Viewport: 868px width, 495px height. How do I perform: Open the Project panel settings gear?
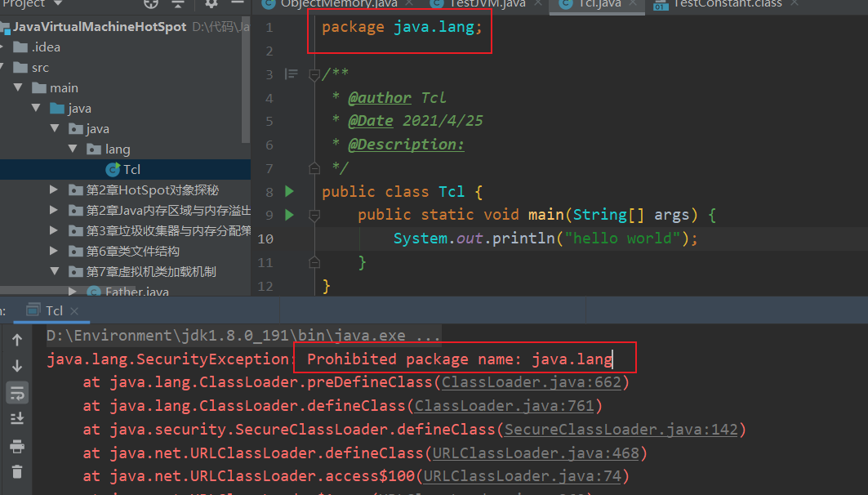click(x=211, y=4)
